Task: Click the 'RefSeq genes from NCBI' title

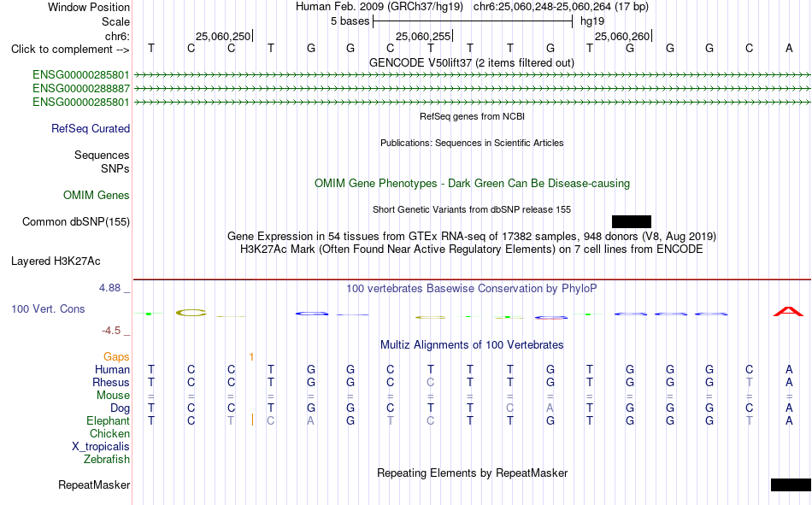Action: pyautogui.click(x=472, y=116)
